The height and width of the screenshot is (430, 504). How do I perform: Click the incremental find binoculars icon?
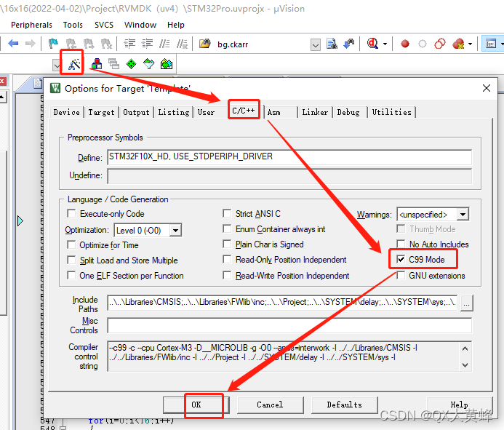(x=349, y=44)
